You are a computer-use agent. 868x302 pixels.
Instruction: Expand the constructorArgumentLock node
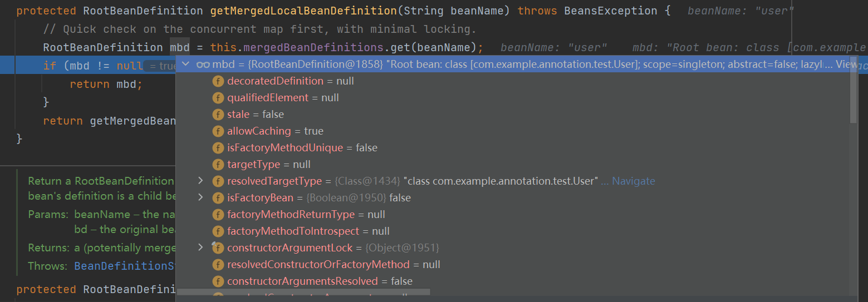point(201,248)
